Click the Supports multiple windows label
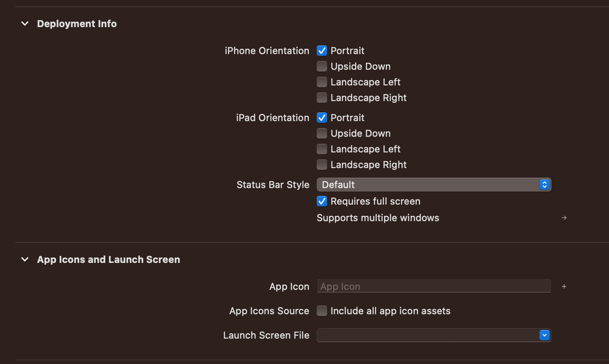 click(378, 218)
